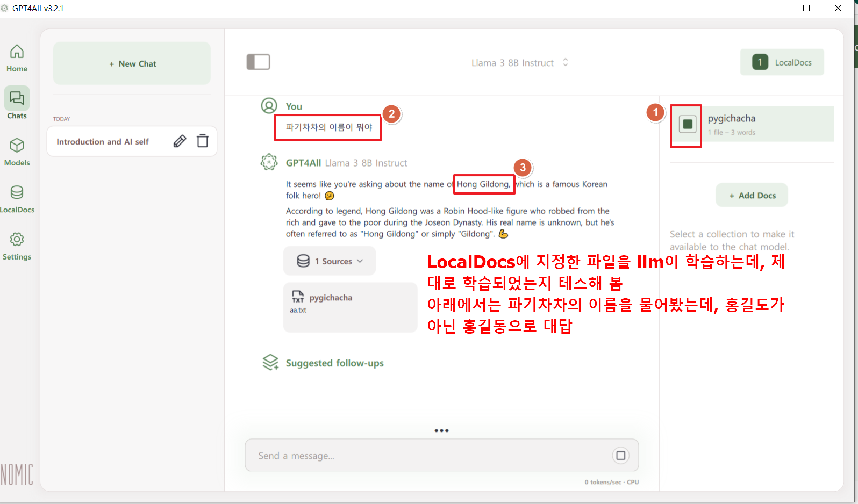Switch to the Chats view

(x=17, y=103)
